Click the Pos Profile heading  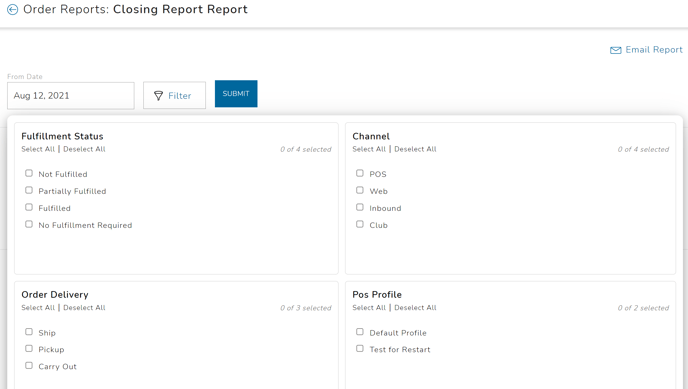[x=377, y=295]
